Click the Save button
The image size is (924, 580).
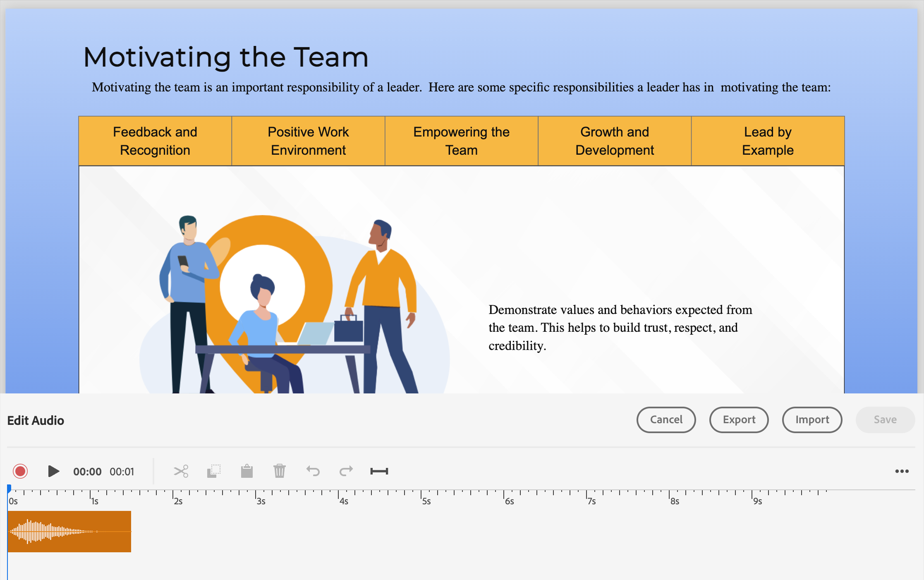click(x=885, y=420)
